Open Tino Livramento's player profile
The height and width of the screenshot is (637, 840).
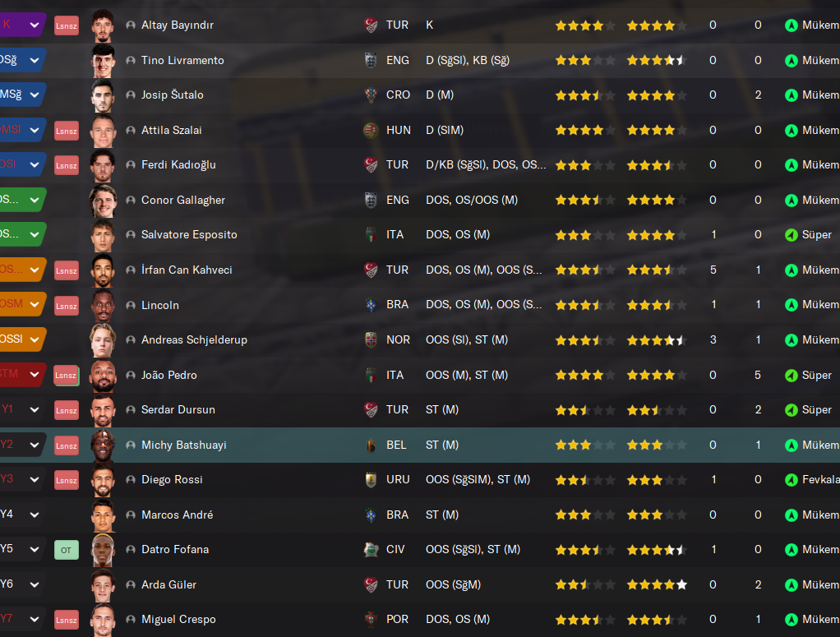[x=182, y=61]
